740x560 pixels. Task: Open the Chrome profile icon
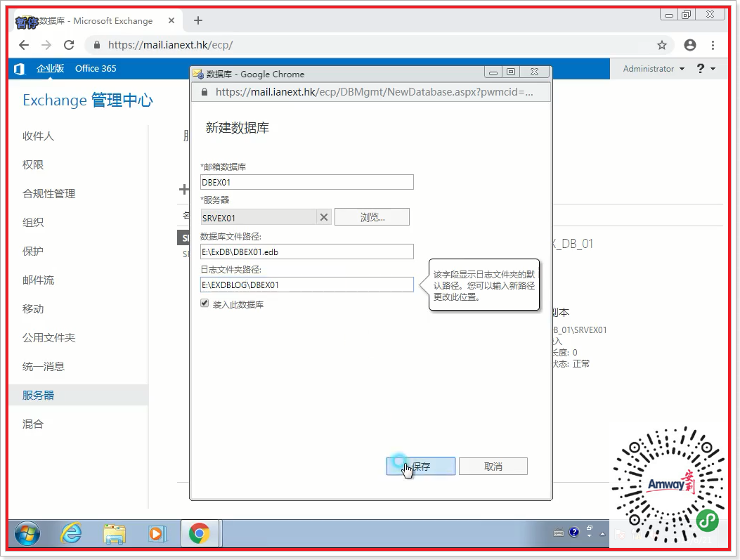tap(690, 45)
